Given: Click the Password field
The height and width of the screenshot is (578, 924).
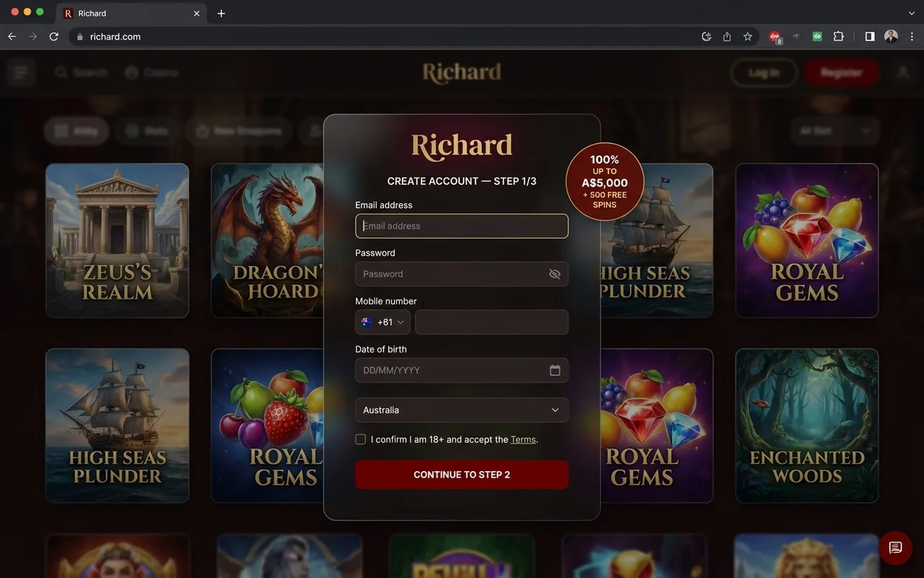Looking at the screenshot, I should (462, 274).
